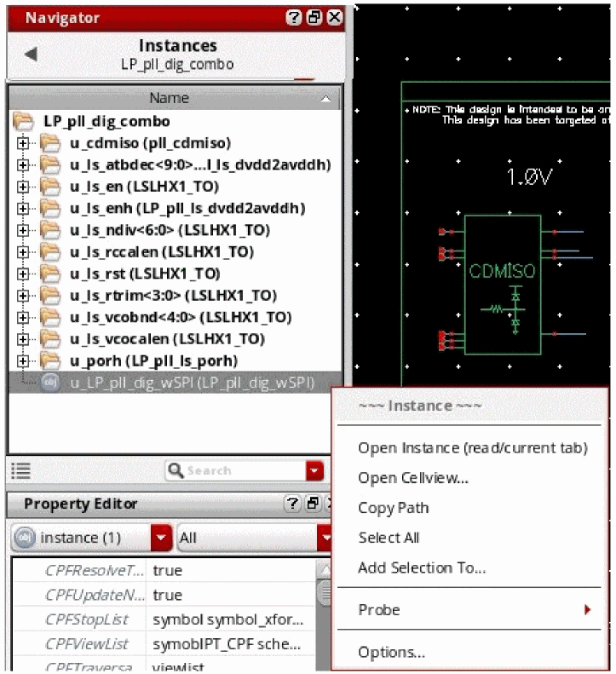Image resolution: width=616 pixels, height=674 pixels.
Task: Open the instance (1) dropdown
Action: (x=161, y=538)
